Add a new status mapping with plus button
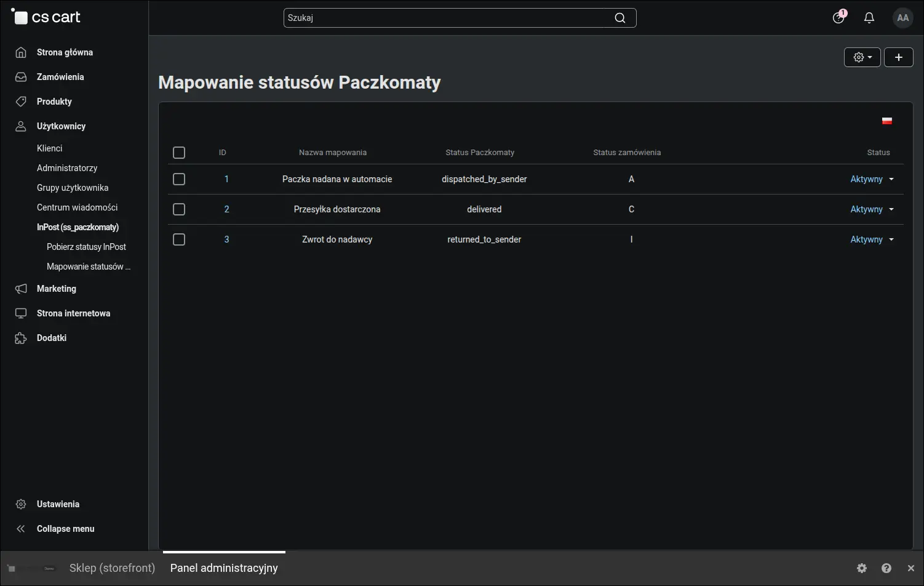Image resolution: width=924 pixels, height=586 pixels. pos(899,57)
